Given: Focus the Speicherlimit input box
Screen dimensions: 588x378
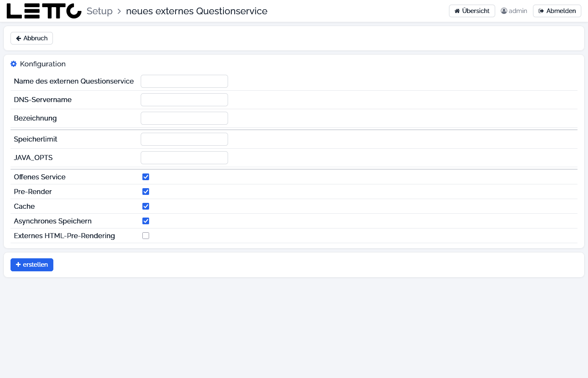Looking at the screenshot, I should coord(184,139).
